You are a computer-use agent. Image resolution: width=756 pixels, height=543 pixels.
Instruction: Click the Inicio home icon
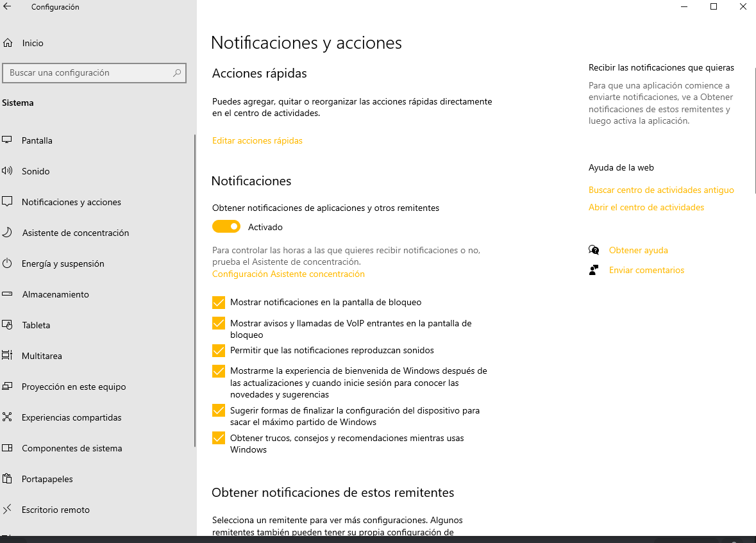(8, 43)
